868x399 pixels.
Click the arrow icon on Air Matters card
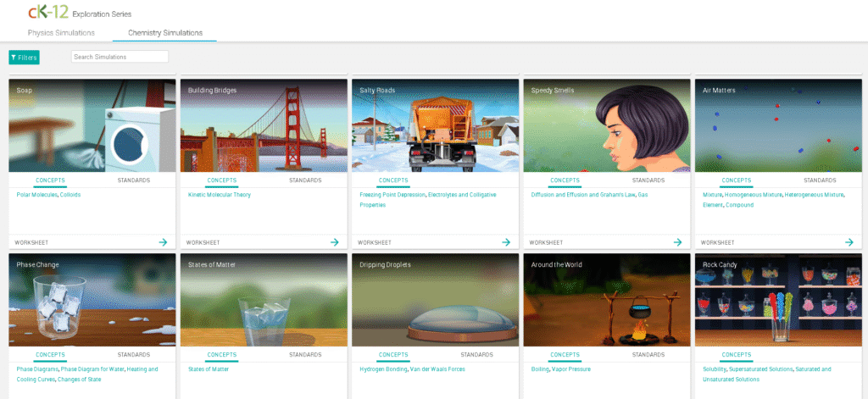click(x=849, y=242)
